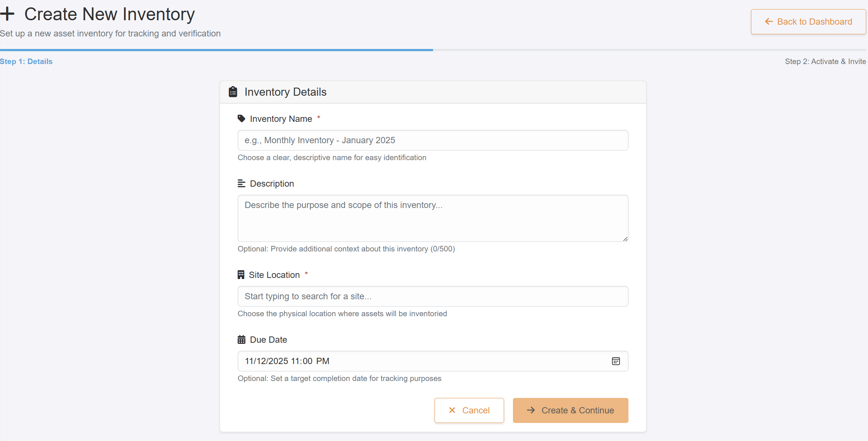Click the tag icon next to Inventory Name
This screenshot has width=868, height=441.
[x=241, y=119]
